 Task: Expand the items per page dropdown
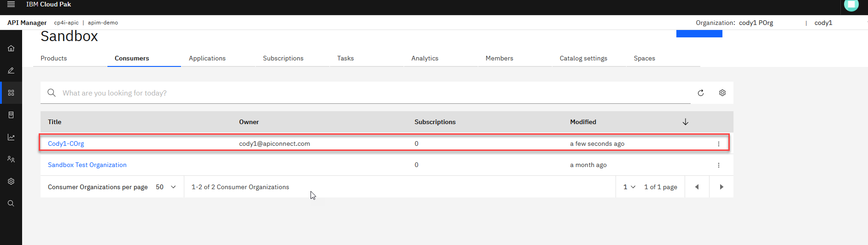click(166, 187)
